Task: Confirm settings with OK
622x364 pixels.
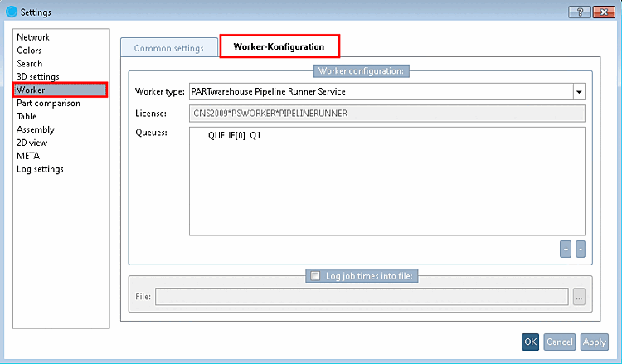Action: click(x=531, y=342)
